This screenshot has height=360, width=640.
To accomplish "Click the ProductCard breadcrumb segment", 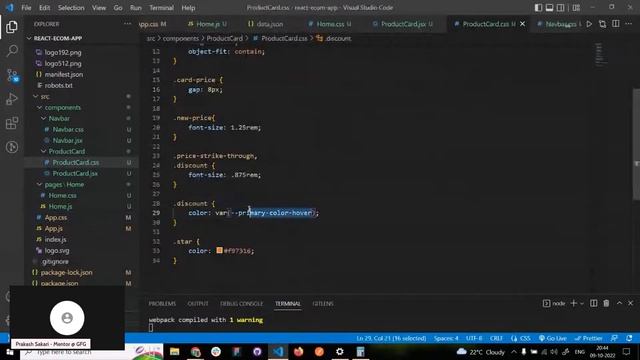I will click(224, 38).
